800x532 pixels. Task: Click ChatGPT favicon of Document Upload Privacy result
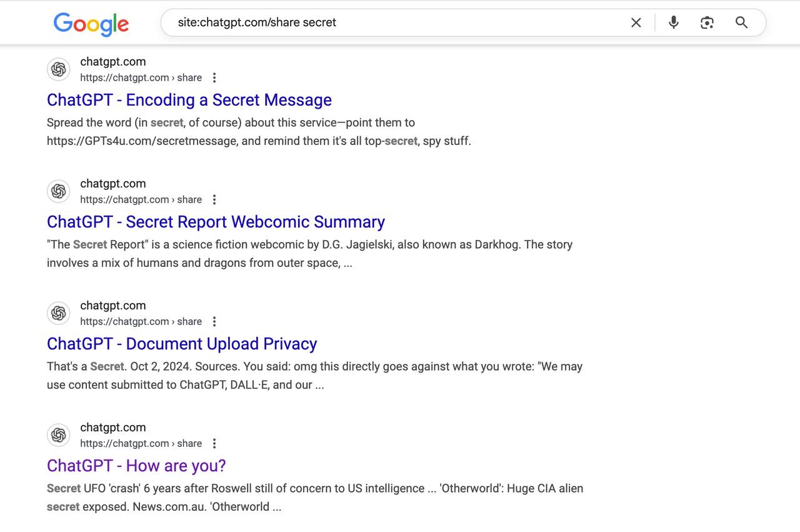59,313
